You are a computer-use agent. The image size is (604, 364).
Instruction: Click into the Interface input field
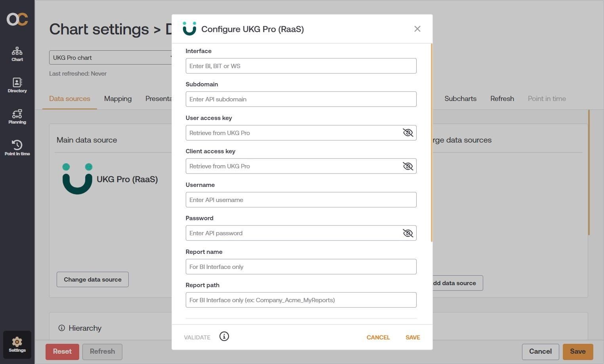301,66
